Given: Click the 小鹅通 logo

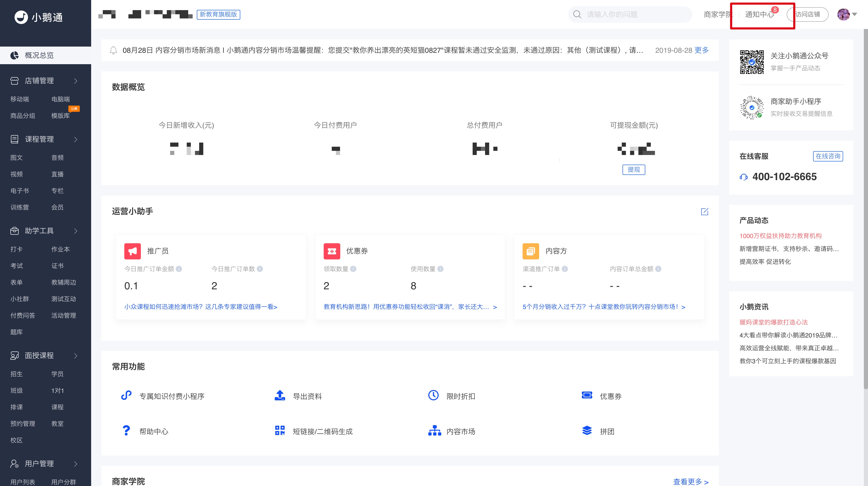Looking at the screenshot, I should (38, 17).
